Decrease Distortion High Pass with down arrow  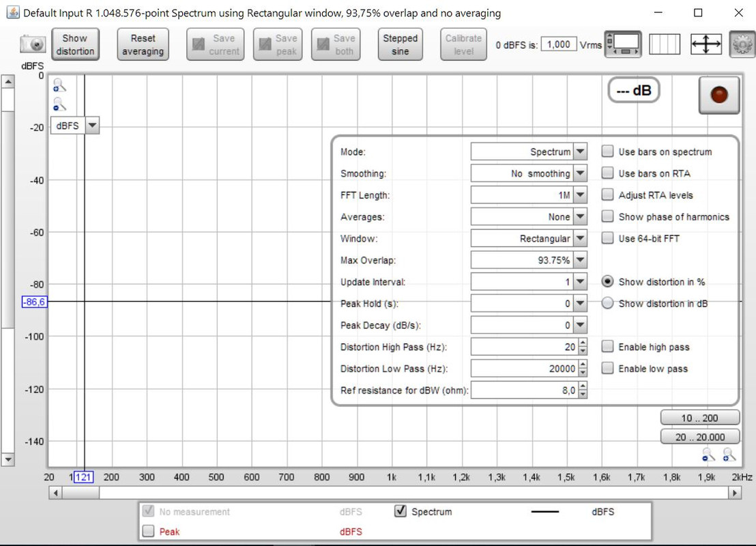tap(583, 351)
